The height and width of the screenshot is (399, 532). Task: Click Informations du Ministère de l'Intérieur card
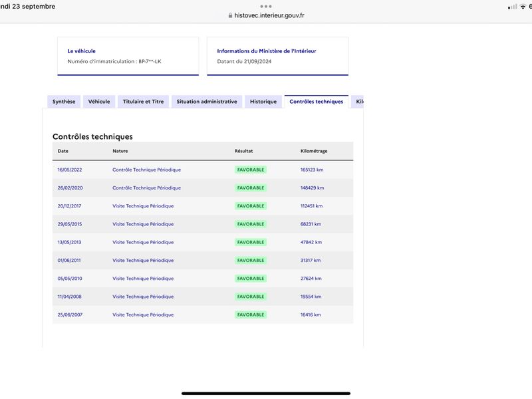click(277, 56)
